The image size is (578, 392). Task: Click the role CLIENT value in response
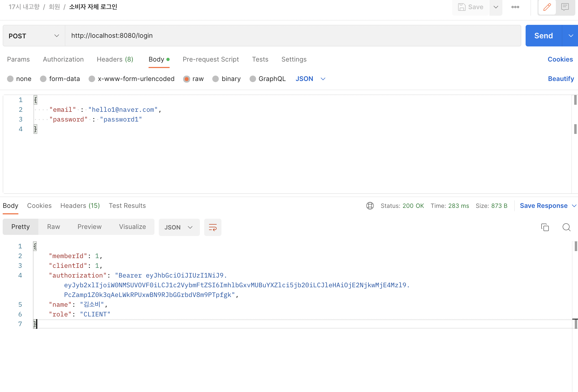[95, 314]
